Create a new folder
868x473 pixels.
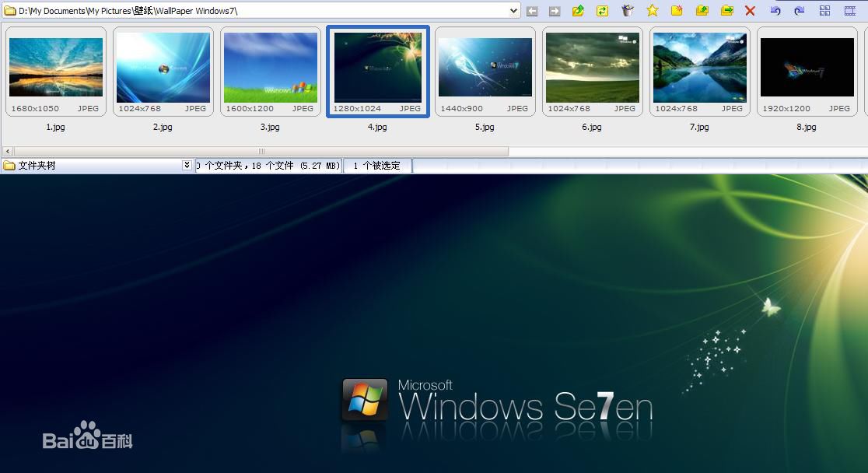pyautogui.click(x=677, y=11)
